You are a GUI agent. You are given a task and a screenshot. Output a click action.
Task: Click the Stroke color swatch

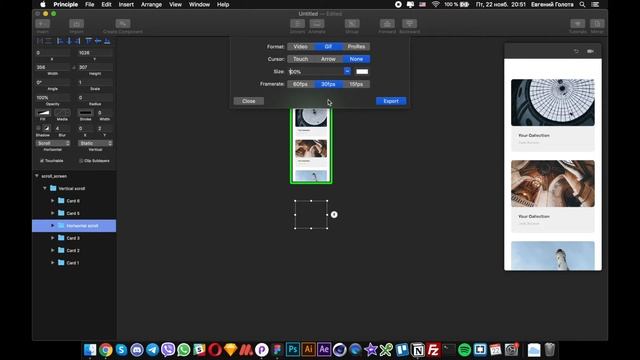tap(85, 113)
